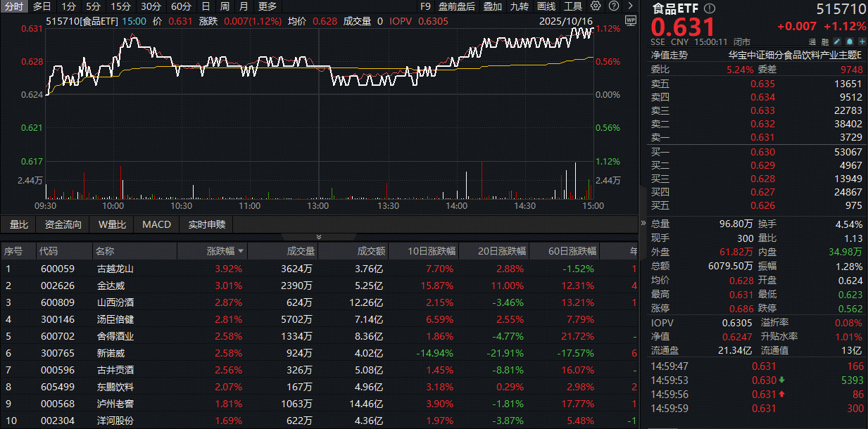Toggle 盘前盘后 pre/post-market display
This screenshot has width=868, height=429.
pos(456,6)
